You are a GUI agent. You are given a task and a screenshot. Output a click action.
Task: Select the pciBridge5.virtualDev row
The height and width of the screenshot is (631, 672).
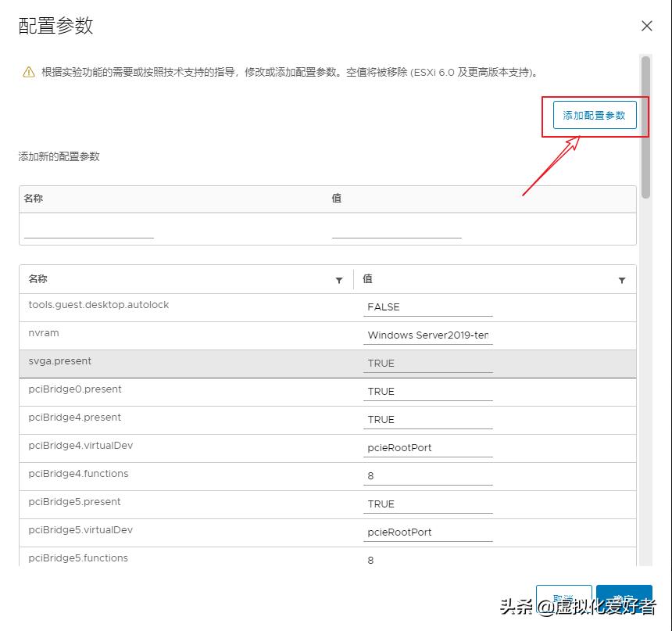click(x=156, y=530)
